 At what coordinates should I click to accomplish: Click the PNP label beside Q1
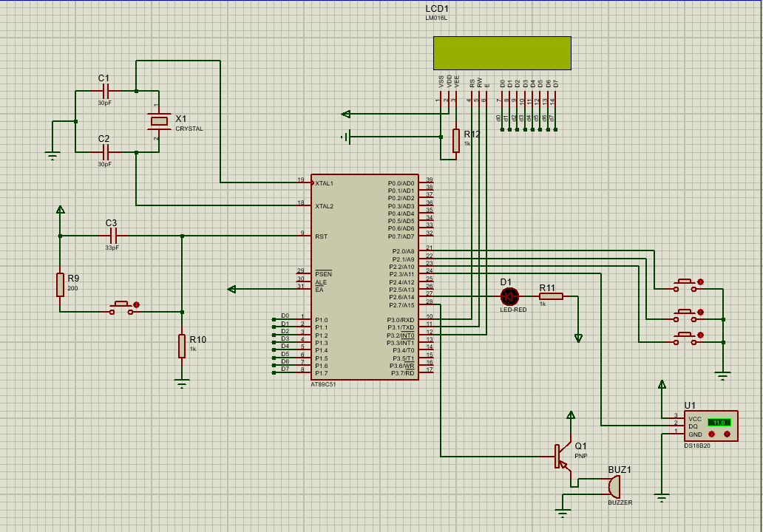coord(580,456)
